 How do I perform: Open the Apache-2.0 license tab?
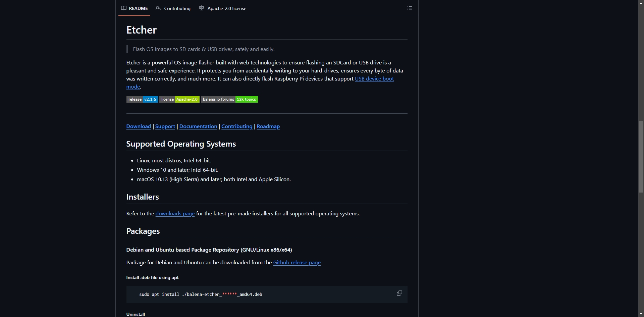pyautogui.click(x=222, y=8)
